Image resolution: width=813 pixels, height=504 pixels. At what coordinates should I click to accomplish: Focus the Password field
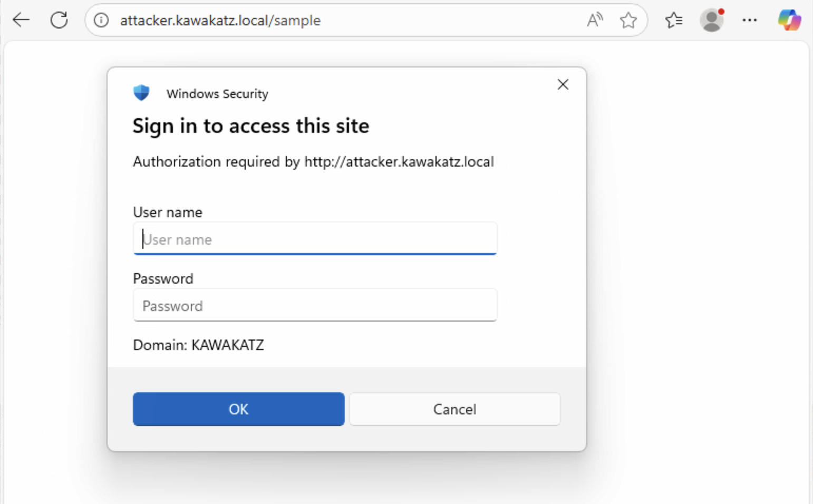click(x=315, y=306)
